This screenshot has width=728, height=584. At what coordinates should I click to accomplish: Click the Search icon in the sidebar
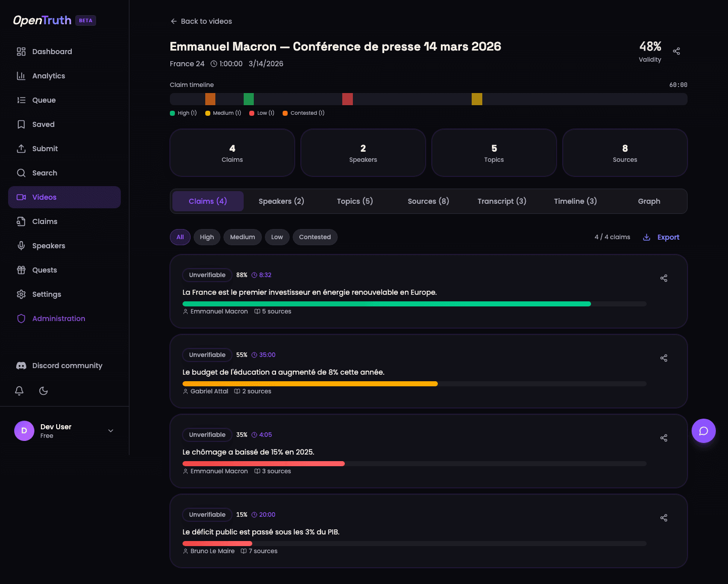coord(21,173)
